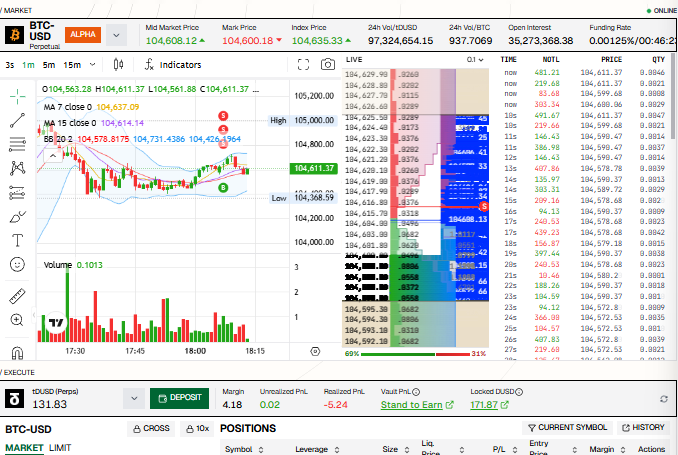This screenshot has width=678, height=455.
Task: Click the tDUSD token icon
Action: [14, 398]
